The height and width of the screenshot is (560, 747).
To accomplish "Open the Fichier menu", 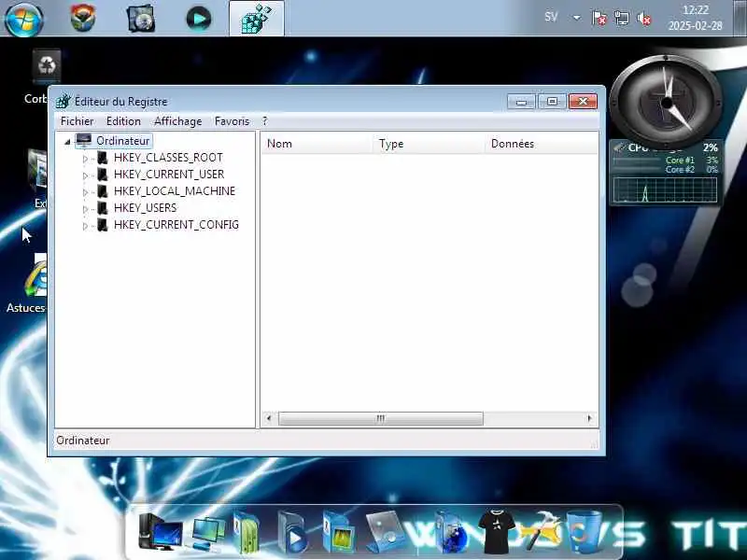I will 77,121.
